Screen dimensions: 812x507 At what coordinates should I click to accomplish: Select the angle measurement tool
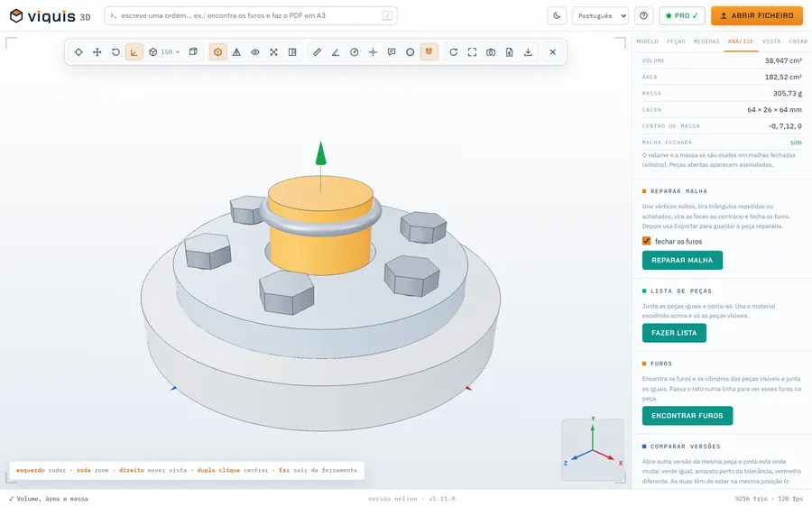pos(336,51)
